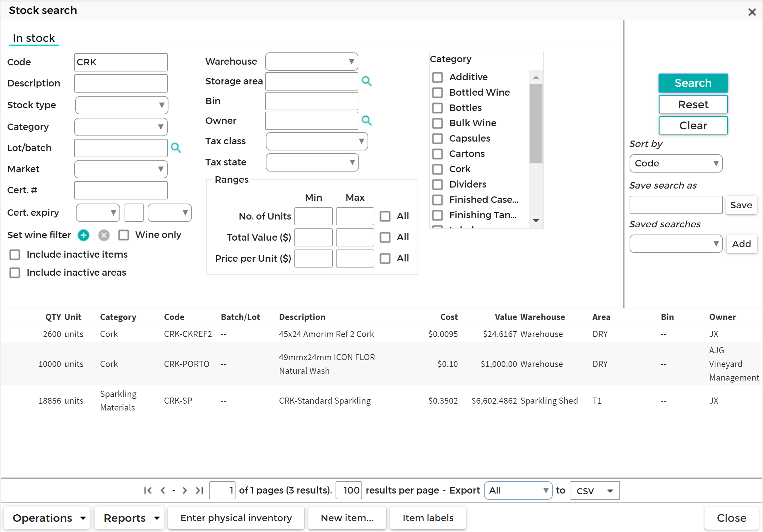Click the Close button at bottom
This screenshot has width=763, height=532.
[731, 518]
